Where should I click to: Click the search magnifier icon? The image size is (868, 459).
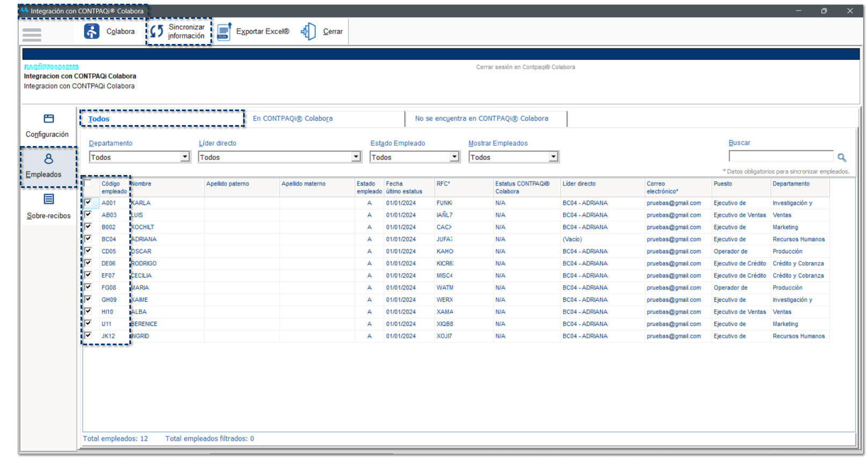[x=842, y=157]
